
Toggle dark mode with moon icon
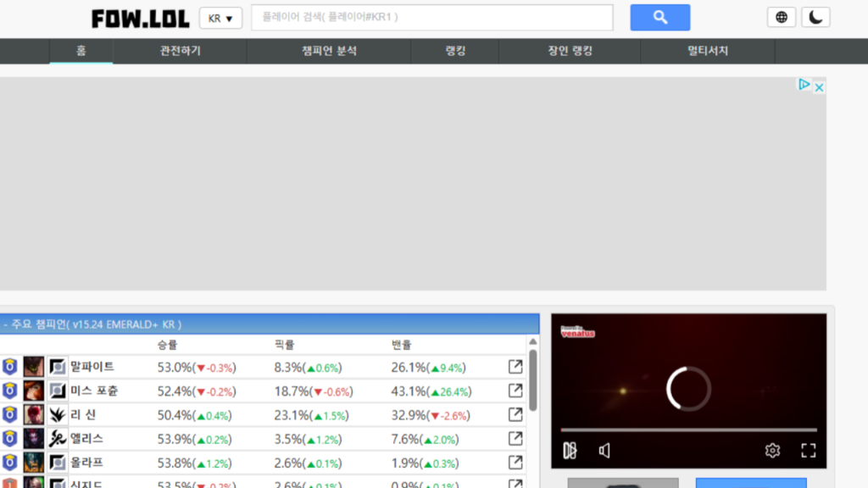click(815, 18)
